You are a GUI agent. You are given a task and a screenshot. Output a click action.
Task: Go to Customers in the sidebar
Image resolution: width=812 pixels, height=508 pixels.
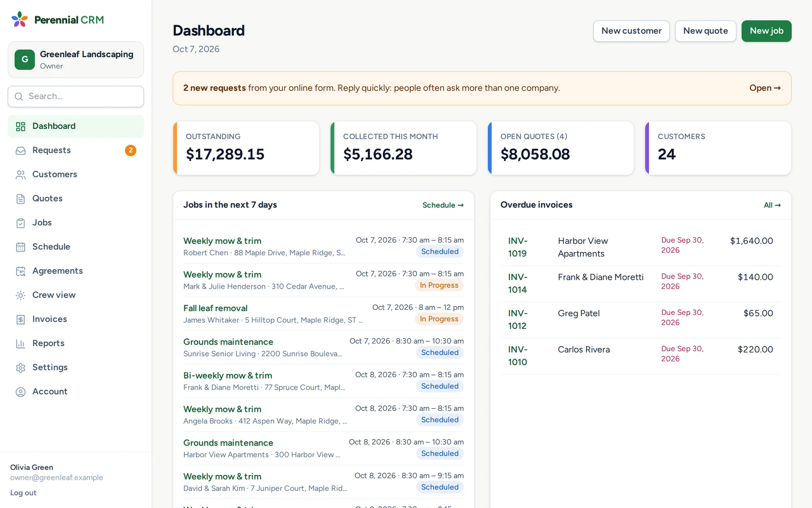(x=76, y=174)
